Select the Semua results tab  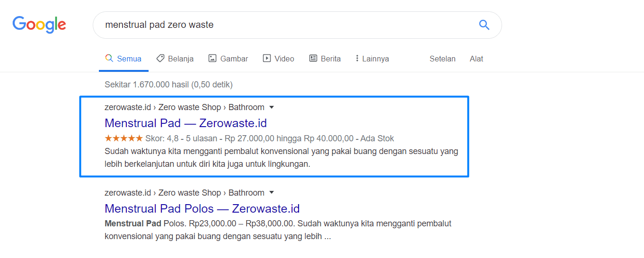click(x=124, y=59)
